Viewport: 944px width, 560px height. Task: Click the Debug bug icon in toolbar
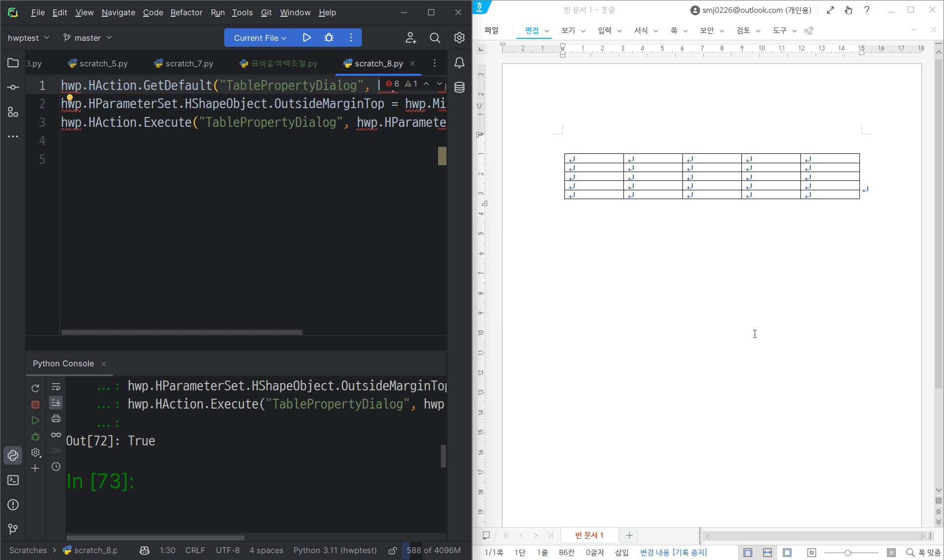[x=329, y=38]
